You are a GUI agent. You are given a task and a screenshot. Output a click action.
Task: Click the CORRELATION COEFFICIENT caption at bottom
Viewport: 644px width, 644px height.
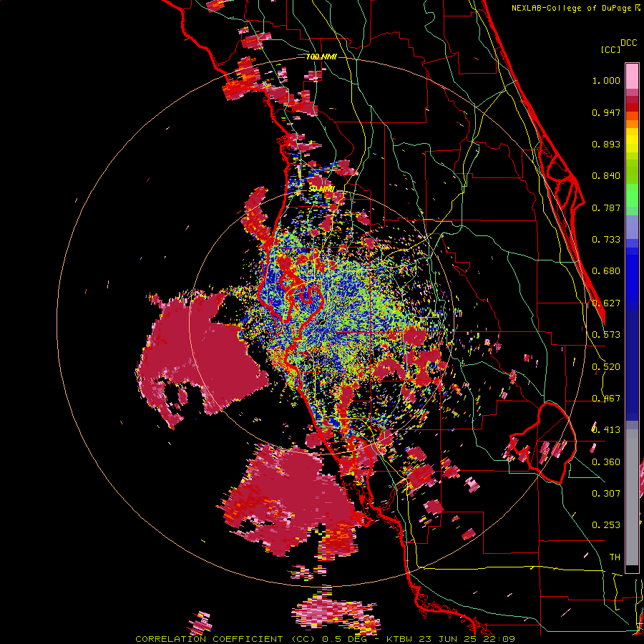click(325, 639)
